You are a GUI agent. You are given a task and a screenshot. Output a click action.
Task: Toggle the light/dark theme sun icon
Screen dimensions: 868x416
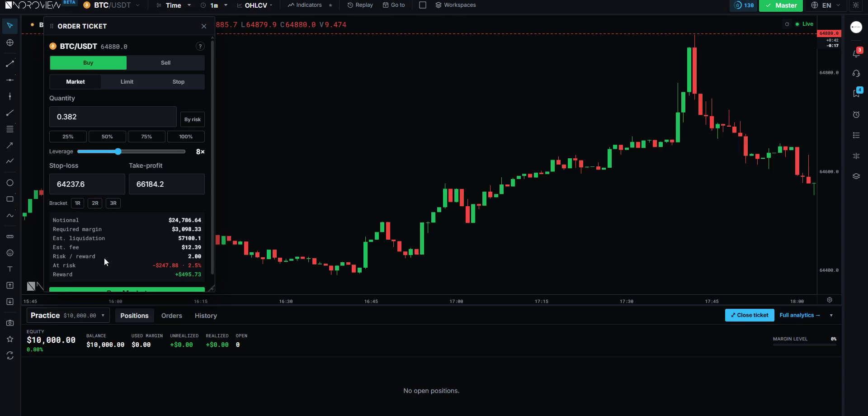(856, 5)
